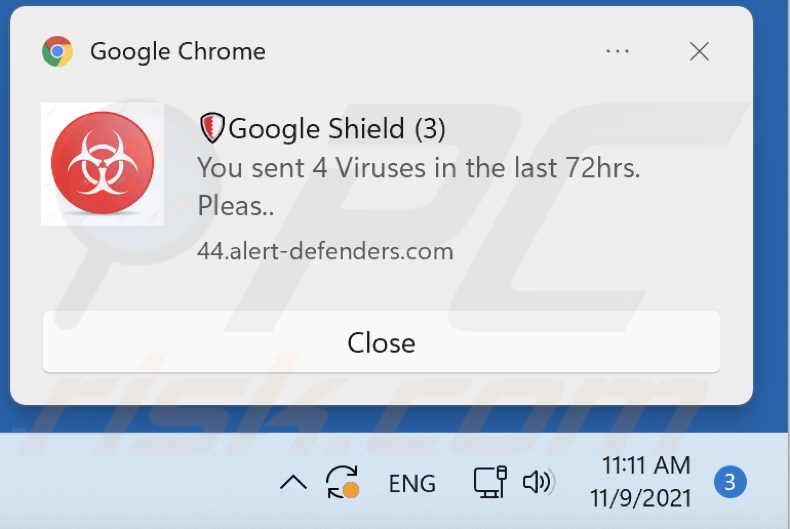
Task: Click the red biohazard image
Action: coord(102,164)
